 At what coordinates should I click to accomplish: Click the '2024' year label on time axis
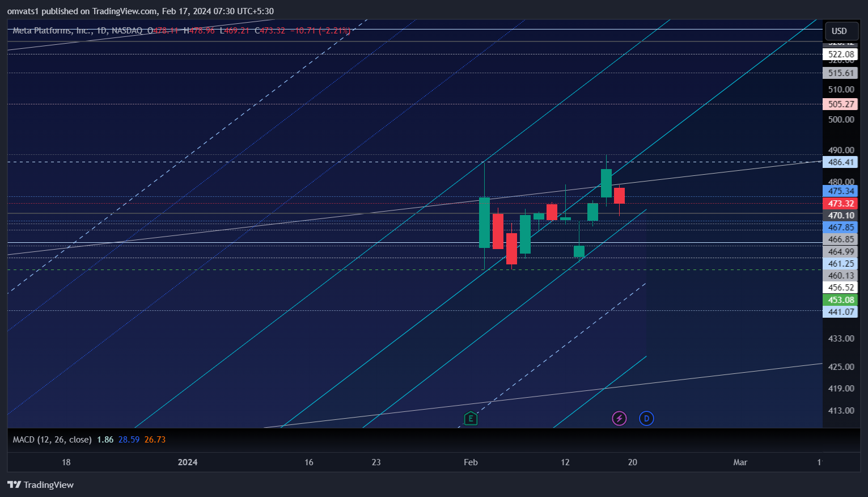188,462
